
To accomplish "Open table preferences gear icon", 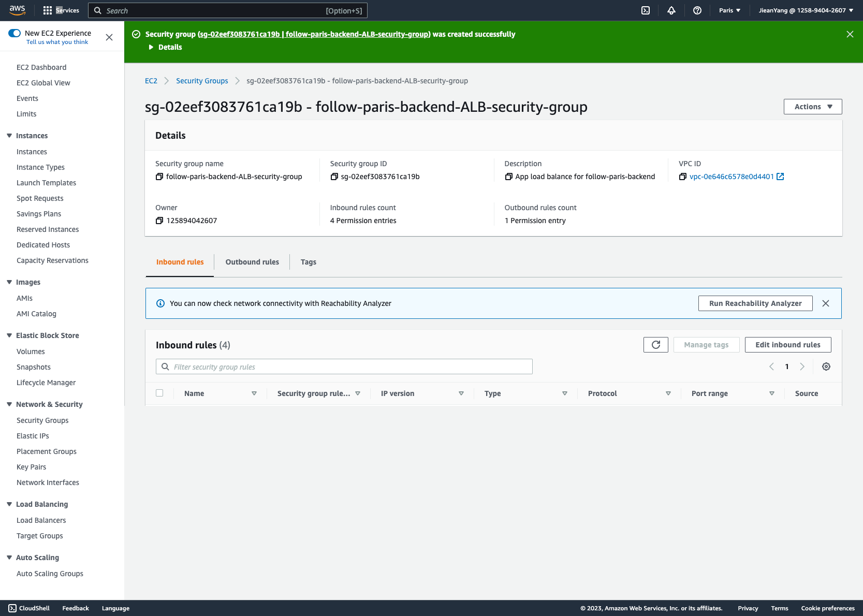I will pos(826,366).
